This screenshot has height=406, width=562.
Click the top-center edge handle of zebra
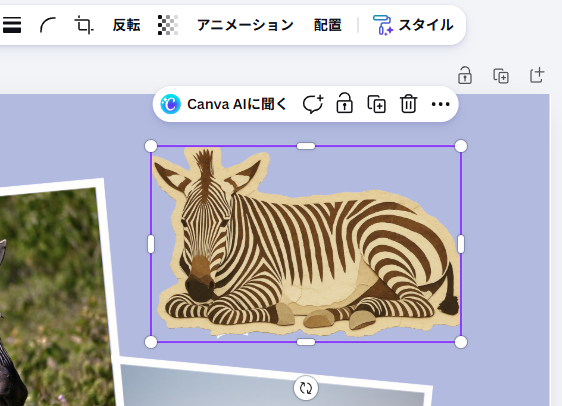pyautogui.click(x=306, y=146)
